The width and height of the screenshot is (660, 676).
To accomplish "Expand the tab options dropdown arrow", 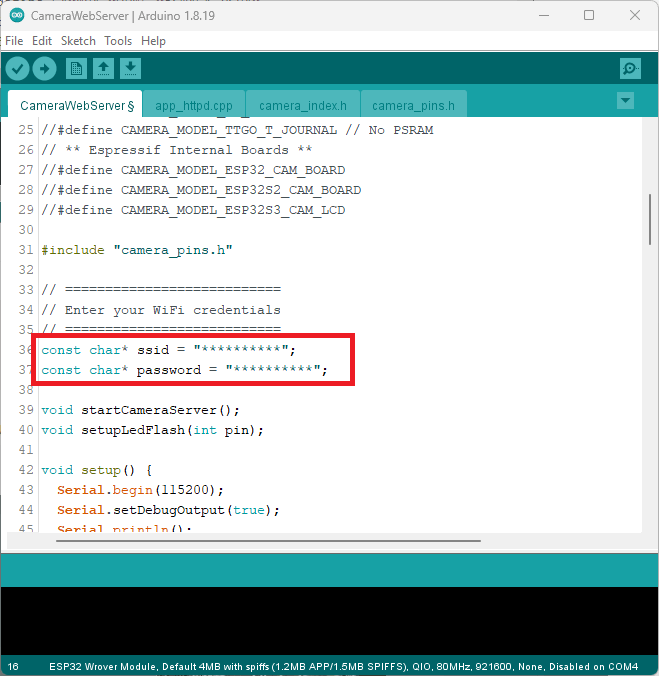I will pyautogui.click(x=626, y=100).
